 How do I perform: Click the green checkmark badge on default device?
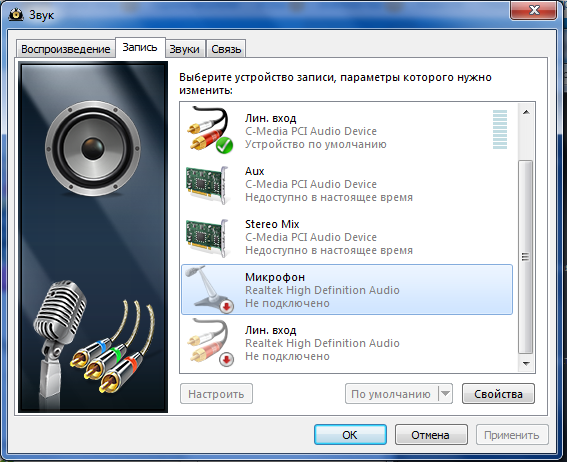tap(225, 146)
